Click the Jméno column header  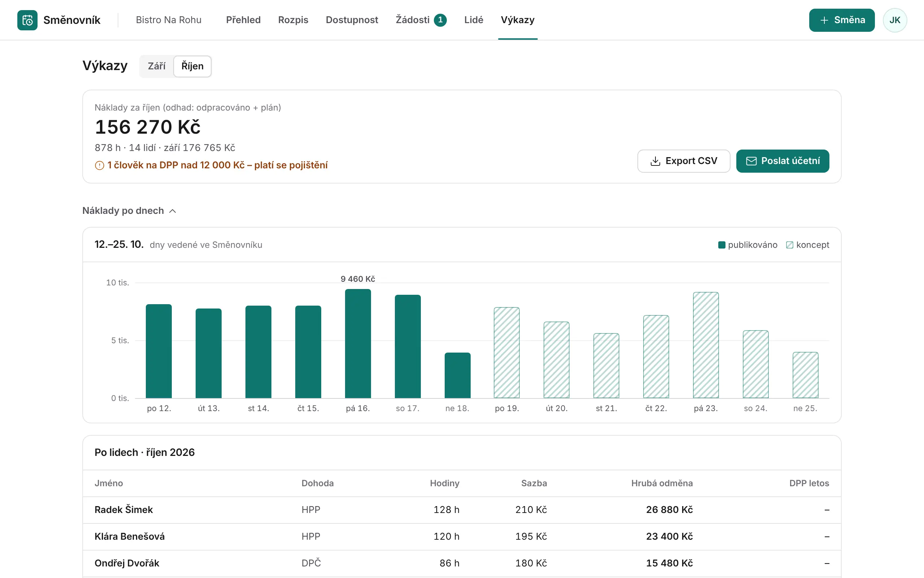[x=109, y=483]
